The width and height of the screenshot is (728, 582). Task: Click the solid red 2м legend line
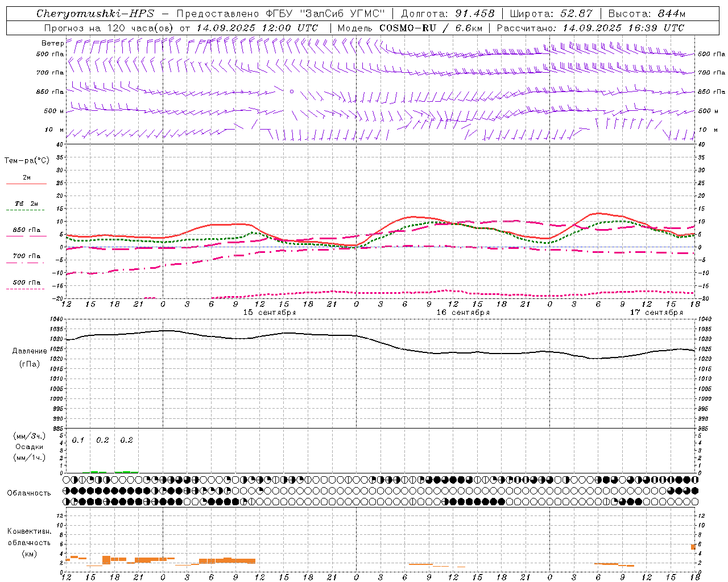pyautogui.click(x=26, y=184)
